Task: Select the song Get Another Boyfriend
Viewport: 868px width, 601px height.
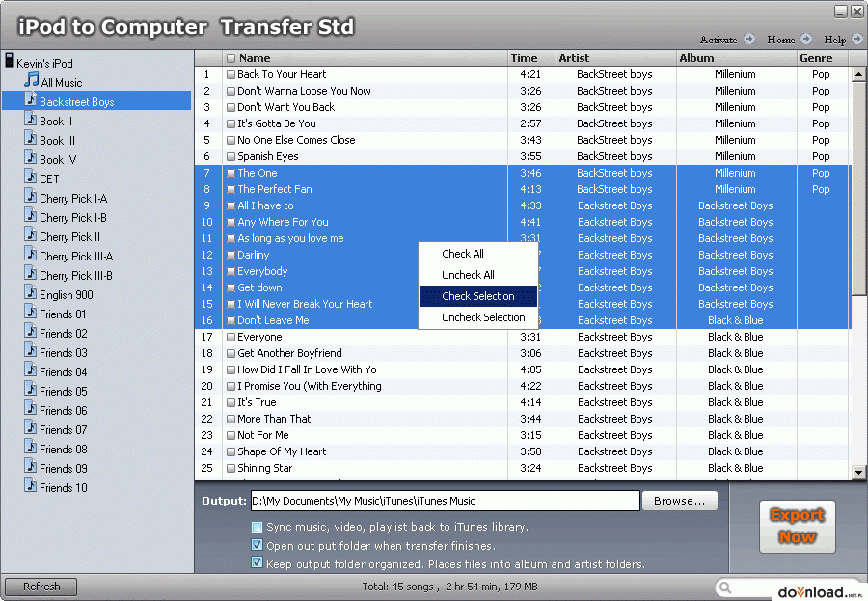Action: 289,353
